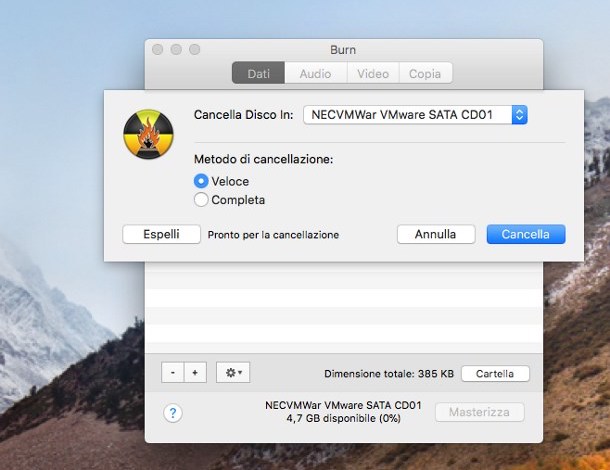
Task: Select the Completa erase method
Action: (x=201, y=200)
